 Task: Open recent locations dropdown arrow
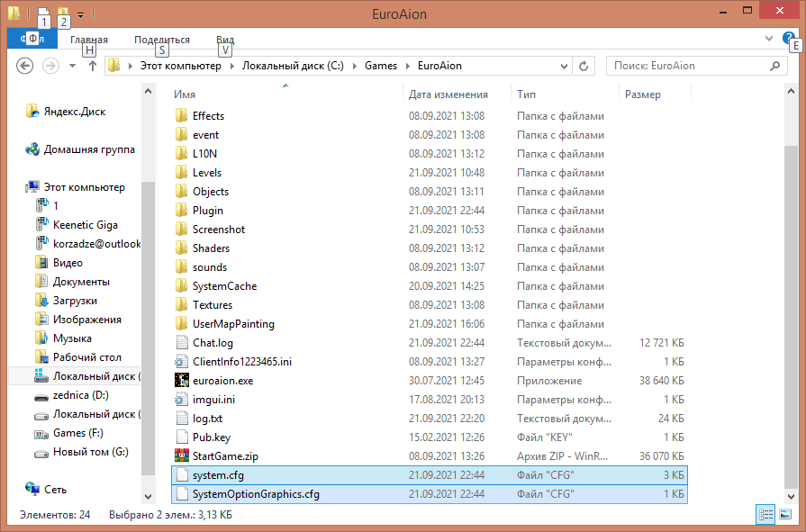pyautogui.click(x=72, y=66)
